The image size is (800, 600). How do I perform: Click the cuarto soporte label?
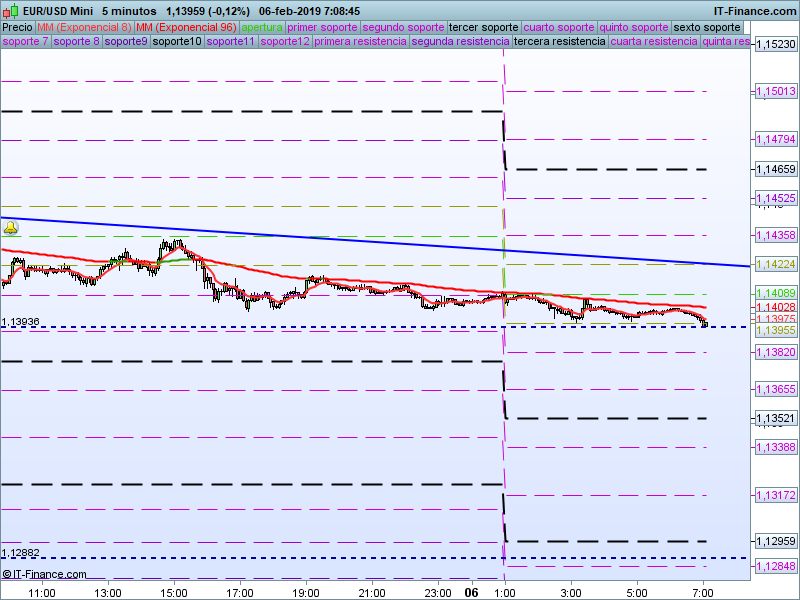(x=559, y=28)
